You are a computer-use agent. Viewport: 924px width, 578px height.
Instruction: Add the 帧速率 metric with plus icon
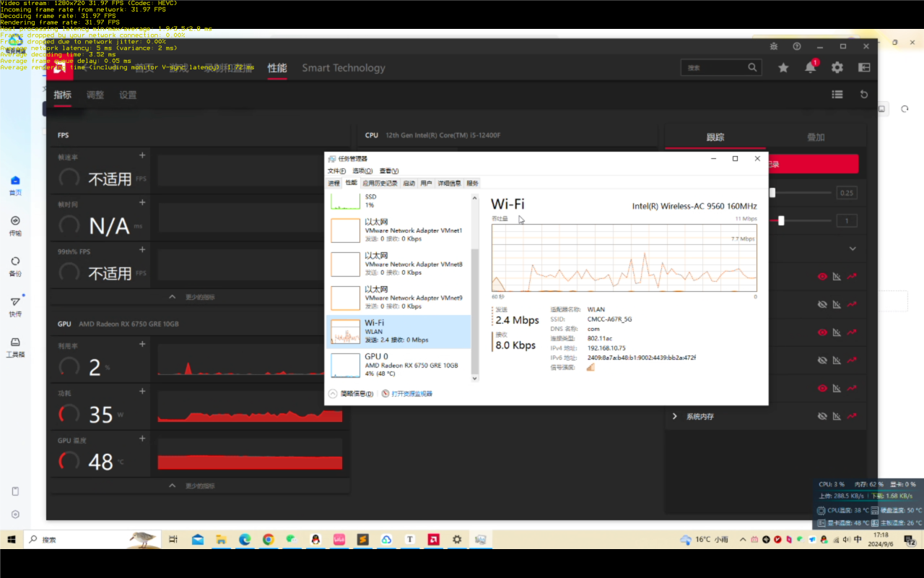pyautogui.click(x=142, y=155)
